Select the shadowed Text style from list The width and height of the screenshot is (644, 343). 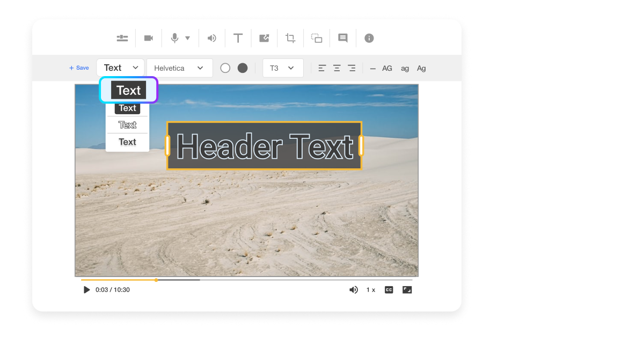click(x=127, y=141)
